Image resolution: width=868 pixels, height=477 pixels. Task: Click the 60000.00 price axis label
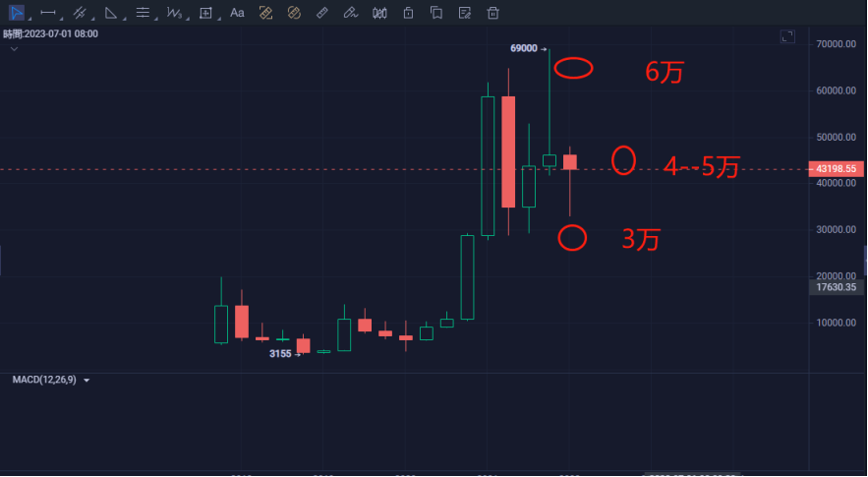[836, 90]
